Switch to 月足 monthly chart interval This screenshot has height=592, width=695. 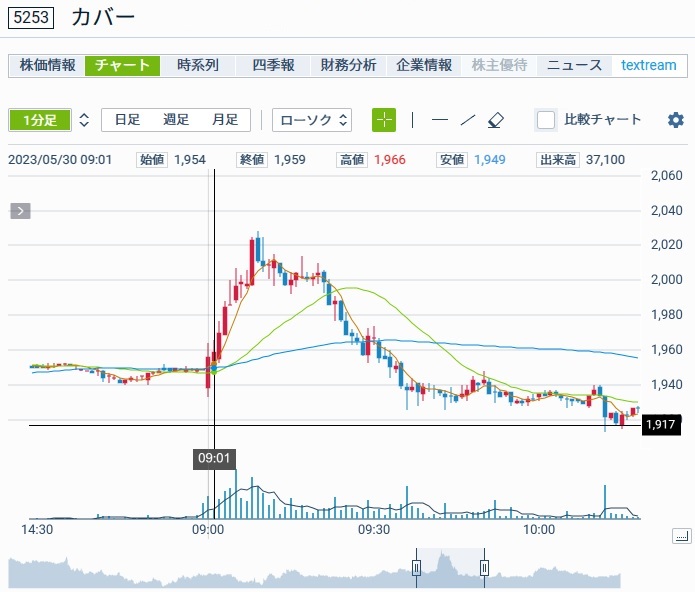click(225, 120)
